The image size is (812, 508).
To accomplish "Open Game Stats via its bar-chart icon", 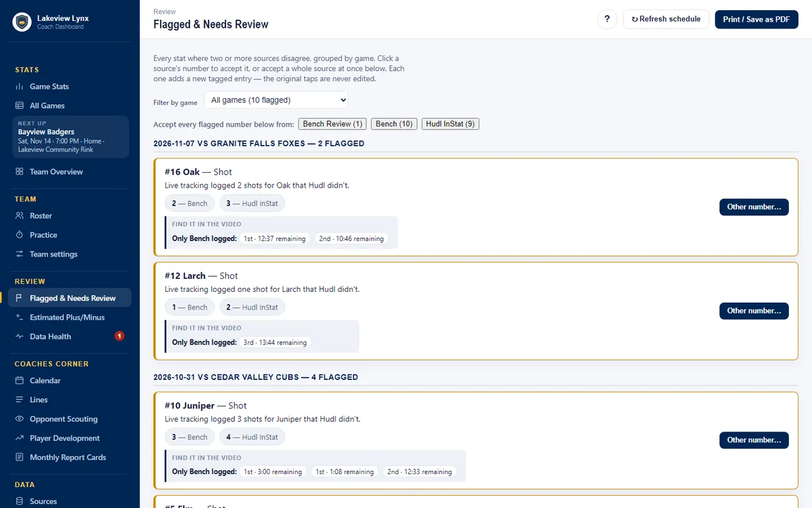I will point(20,87).
